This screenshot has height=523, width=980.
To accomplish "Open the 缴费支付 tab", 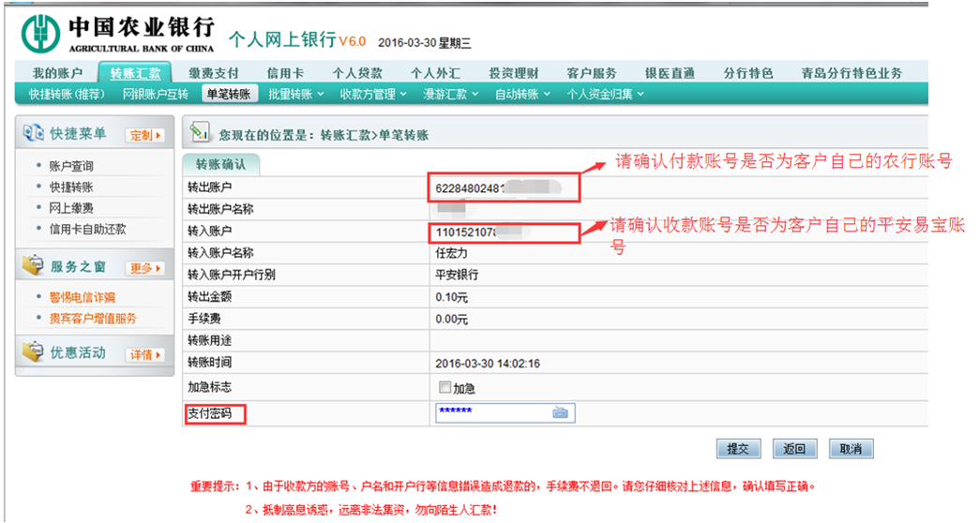I will coord(214,73).
